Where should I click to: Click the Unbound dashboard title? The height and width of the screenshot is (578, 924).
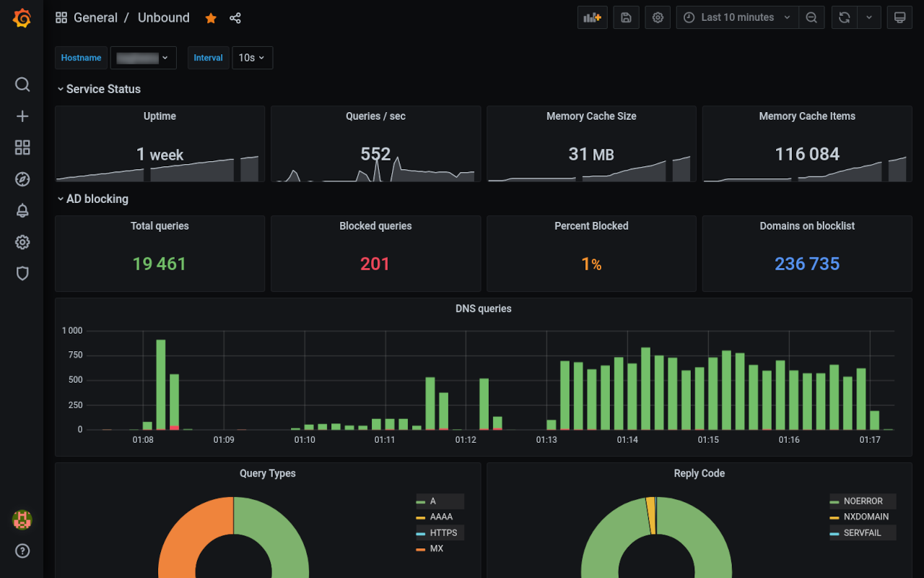[164, 17]
